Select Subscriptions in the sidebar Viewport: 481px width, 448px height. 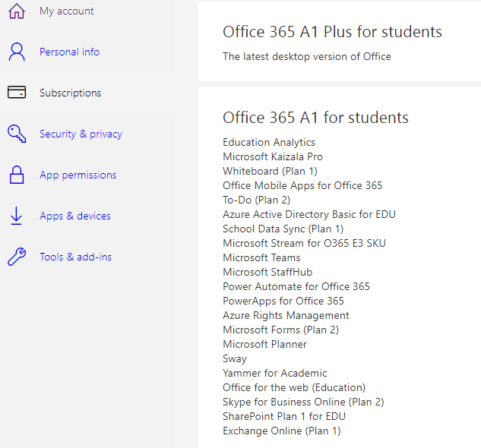click(70, 93)
